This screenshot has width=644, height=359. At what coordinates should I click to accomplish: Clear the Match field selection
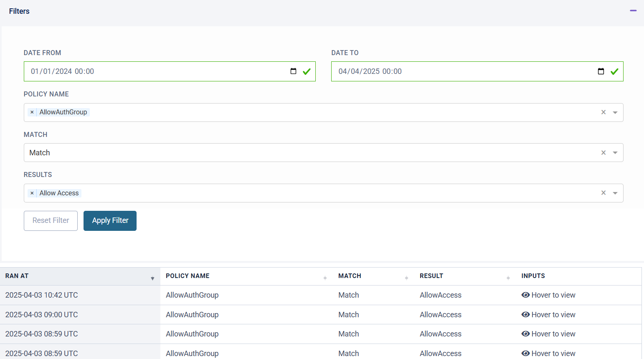point(603,153)
